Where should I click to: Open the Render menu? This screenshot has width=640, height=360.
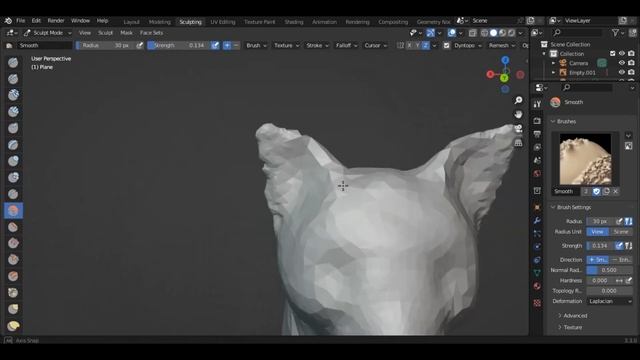click(56, 21)
